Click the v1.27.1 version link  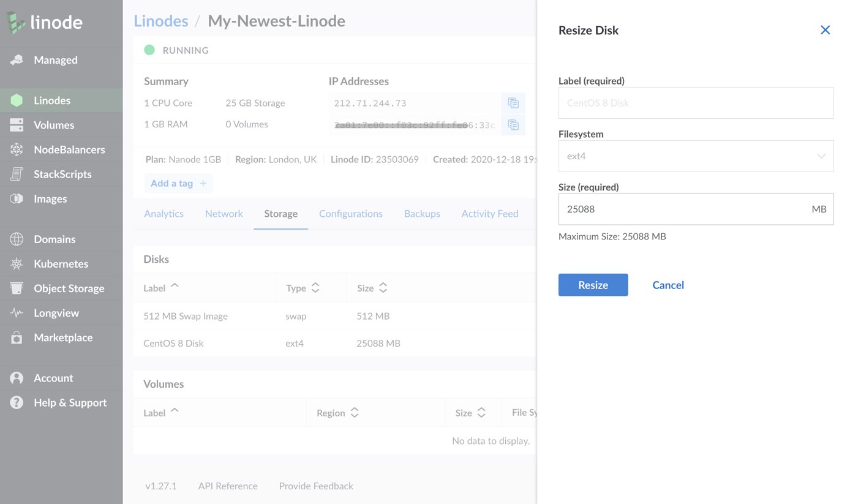point(161,486)
